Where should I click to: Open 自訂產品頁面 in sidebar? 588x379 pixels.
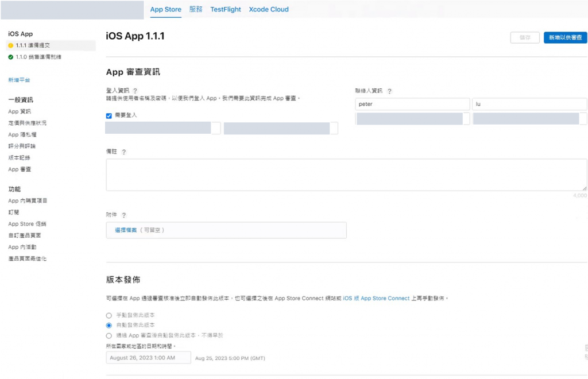pos(24,235)
